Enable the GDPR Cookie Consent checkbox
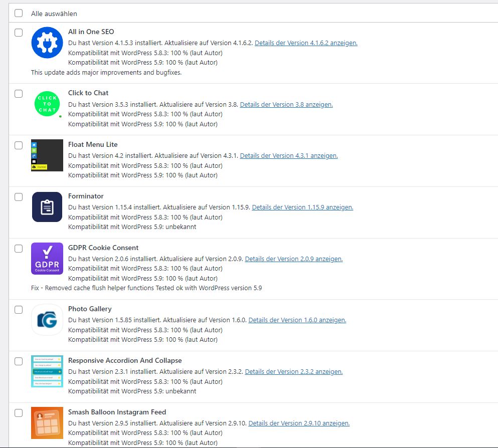The height and width of the screenshot is (448, 498). (19, 249)
